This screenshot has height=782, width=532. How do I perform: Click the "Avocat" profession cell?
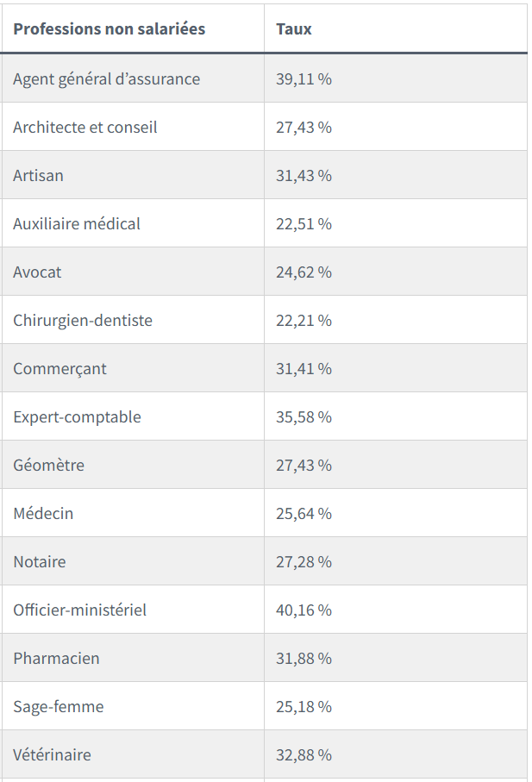(x=37, y=272)
